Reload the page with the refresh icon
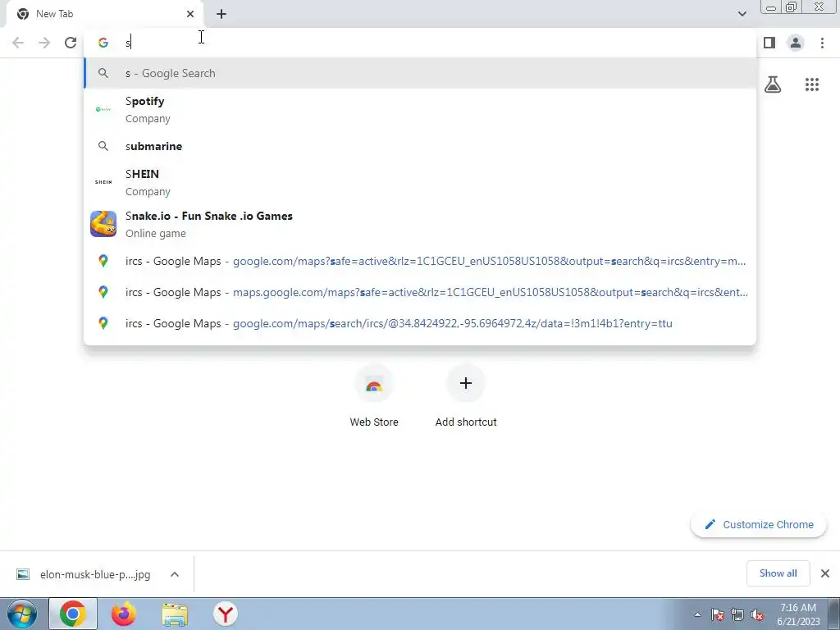The width and height of the screenshot is (840, 630). pyautogui.click(x=71, y=43)
